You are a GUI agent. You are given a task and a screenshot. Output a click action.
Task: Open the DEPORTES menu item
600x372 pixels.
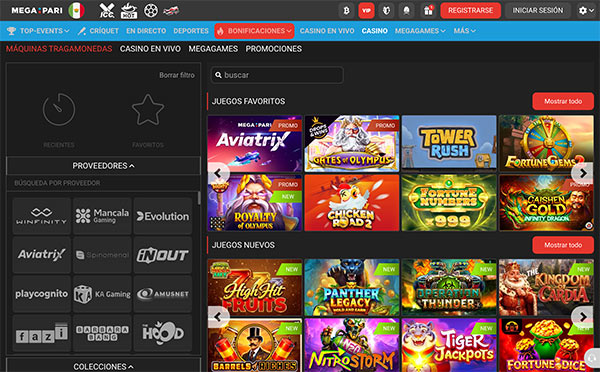pyautogui.click(x=191, y=31)
